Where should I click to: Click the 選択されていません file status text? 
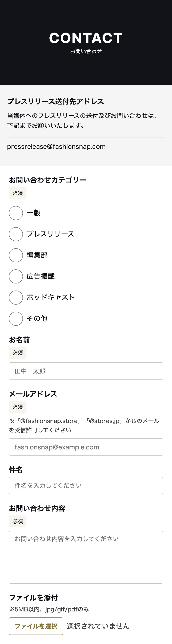pos(98,626)
